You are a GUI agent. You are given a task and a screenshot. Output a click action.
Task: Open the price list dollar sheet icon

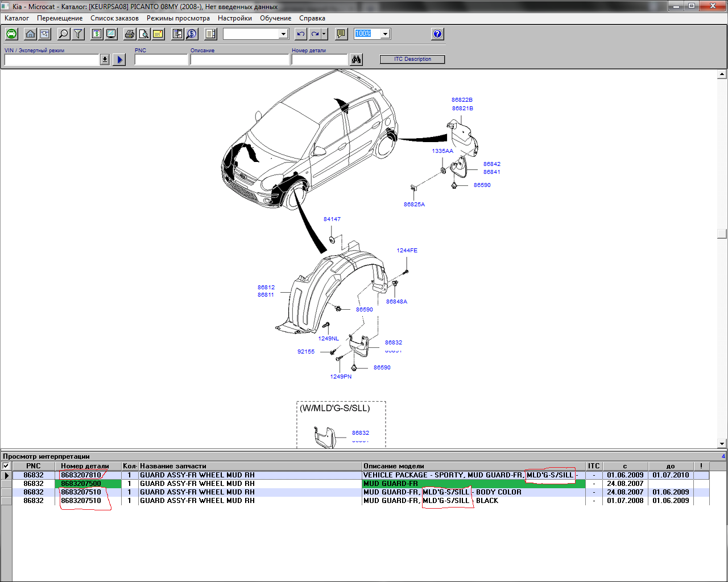[97, 34]
